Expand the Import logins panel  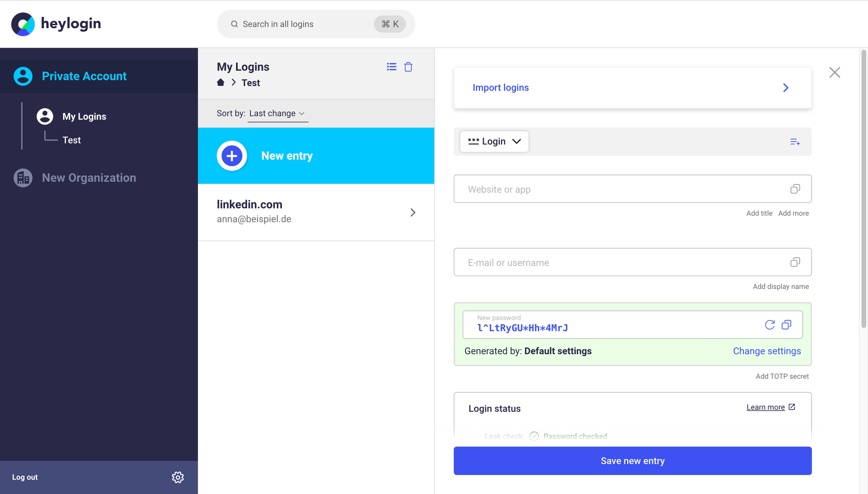(632, 88)
